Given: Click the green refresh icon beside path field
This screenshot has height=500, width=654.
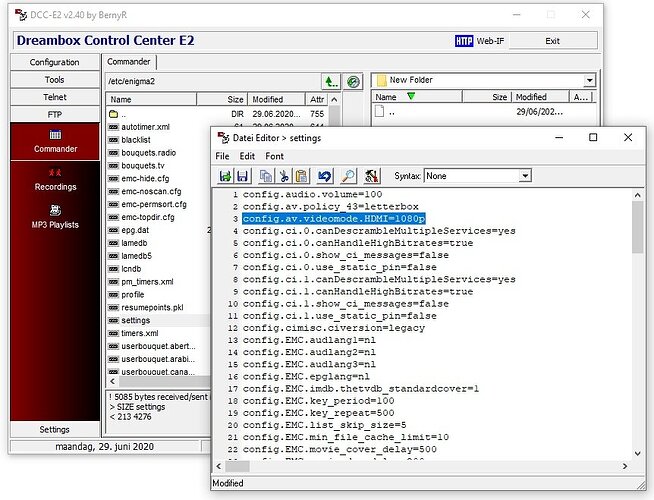Looking at the screenshot, I should [353, 82].
